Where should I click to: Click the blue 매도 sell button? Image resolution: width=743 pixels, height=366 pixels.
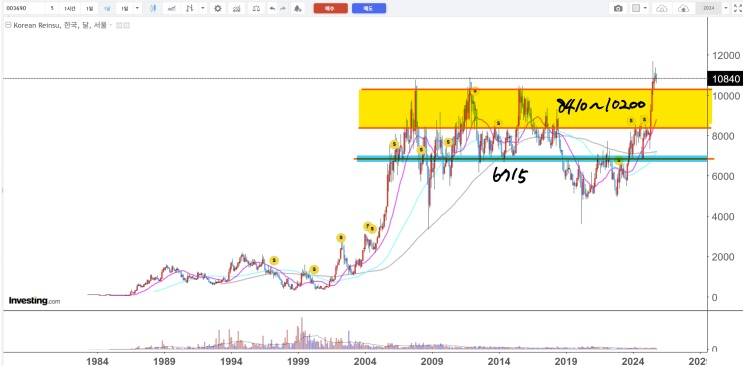[x=369, y=8]
